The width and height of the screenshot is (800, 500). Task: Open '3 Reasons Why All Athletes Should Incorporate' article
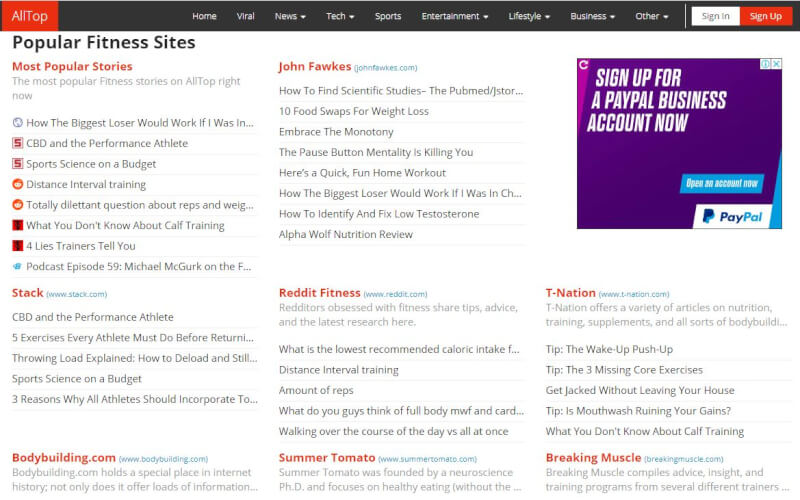pos(135,399)
